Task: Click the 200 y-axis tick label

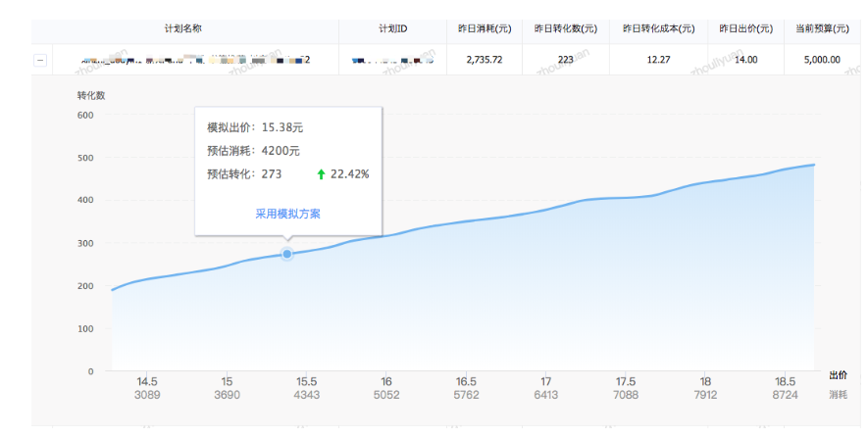Action: pos(85,286)
